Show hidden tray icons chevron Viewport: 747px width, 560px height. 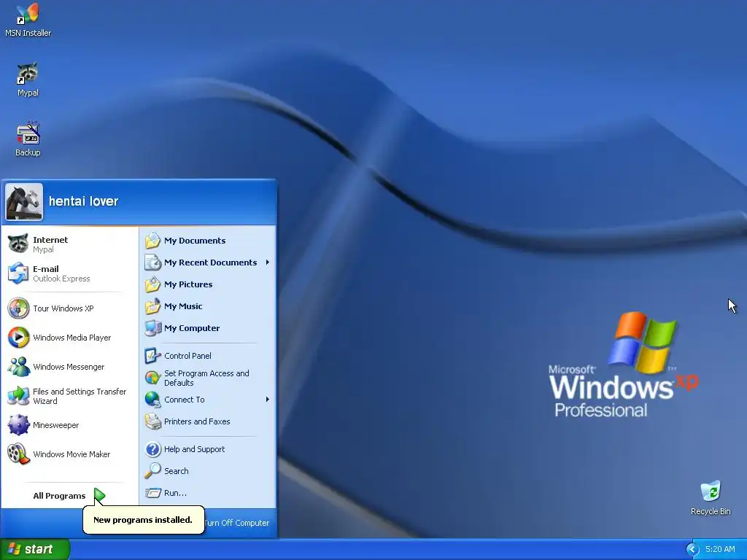692,549
